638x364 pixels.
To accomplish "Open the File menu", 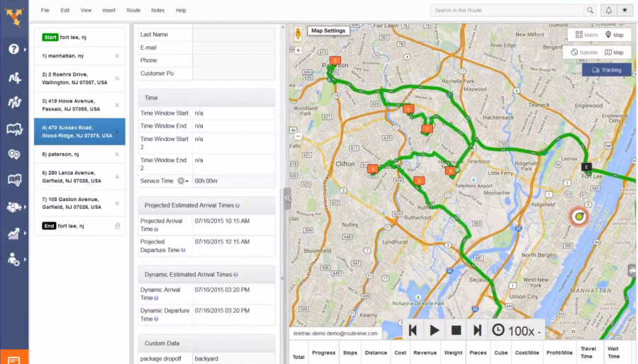I will pyautogui.click(x=45, y=11).
